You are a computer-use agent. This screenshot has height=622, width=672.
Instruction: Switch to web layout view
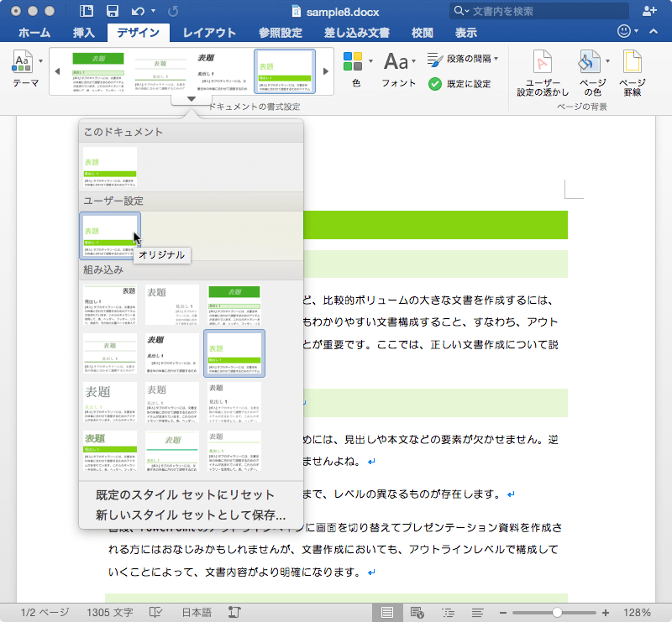[417, 613]
